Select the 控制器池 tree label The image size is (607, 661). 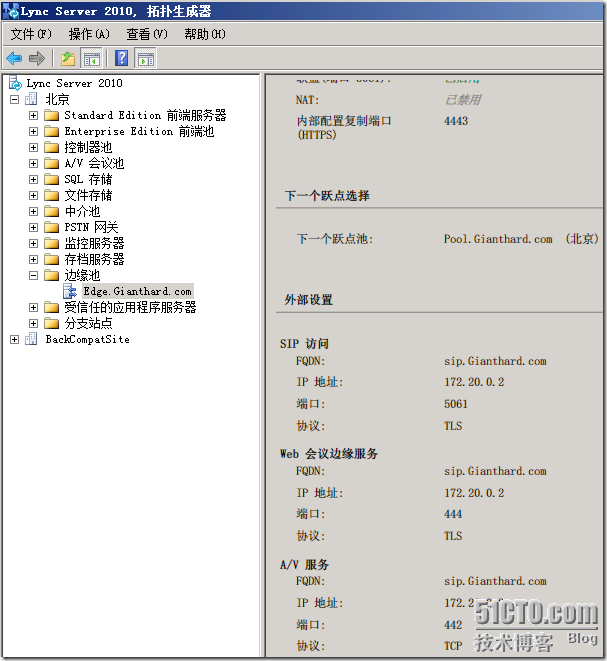pyautogui.click(x=88, y=147)
